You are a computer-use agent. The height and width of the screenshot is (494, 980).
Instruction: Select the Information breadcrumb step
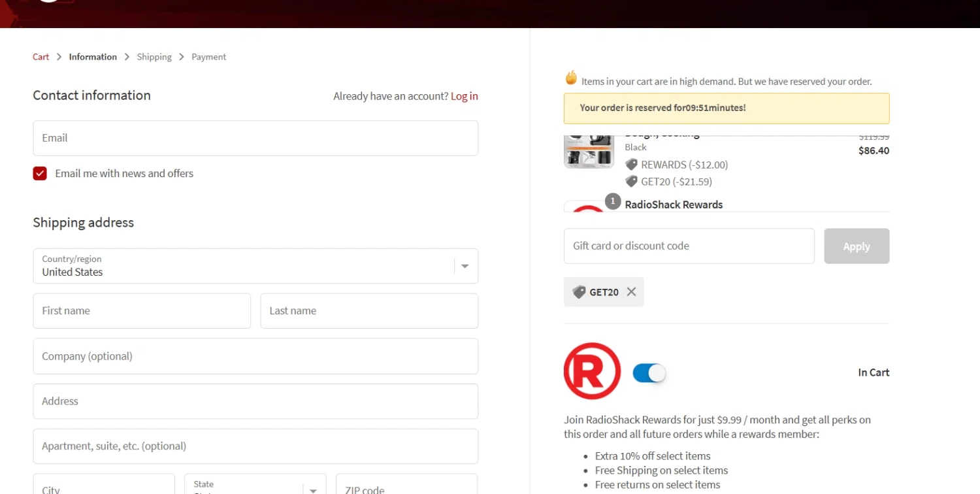[93, 57]
